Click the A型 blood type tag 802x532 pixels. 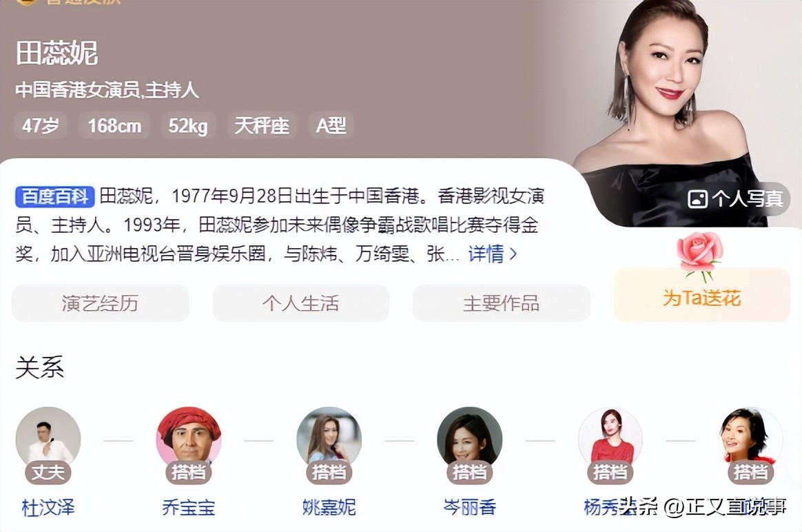tap(331, 125)
